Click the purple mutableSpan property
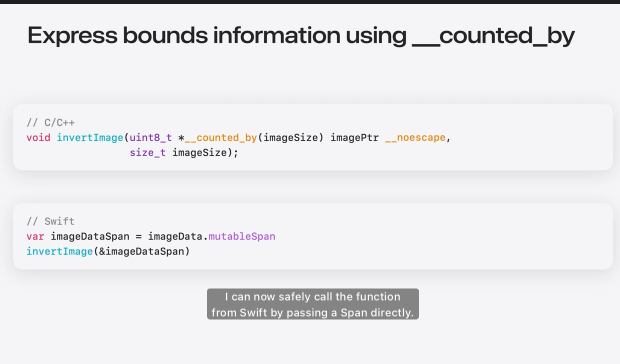 242,236
